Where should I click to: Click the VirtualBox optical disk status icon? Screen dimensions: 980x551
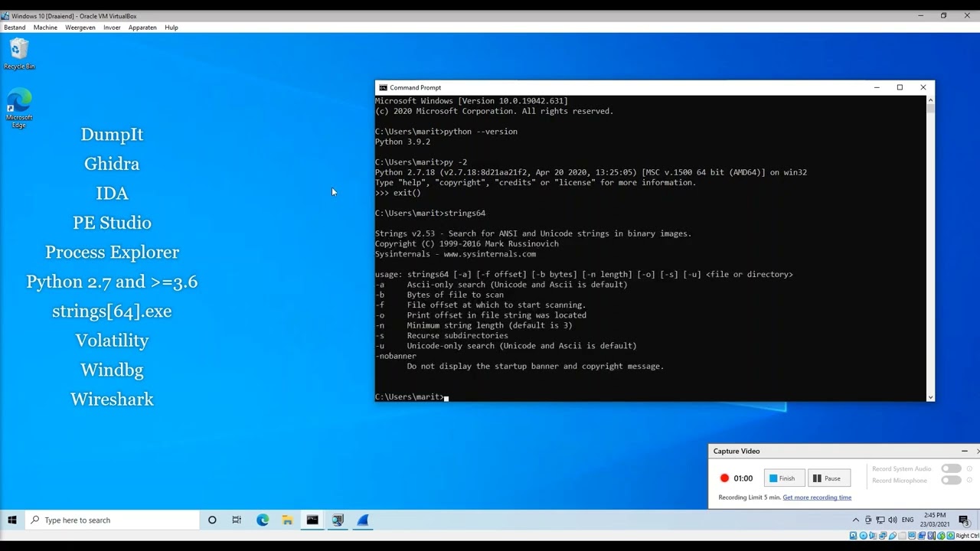864,536
